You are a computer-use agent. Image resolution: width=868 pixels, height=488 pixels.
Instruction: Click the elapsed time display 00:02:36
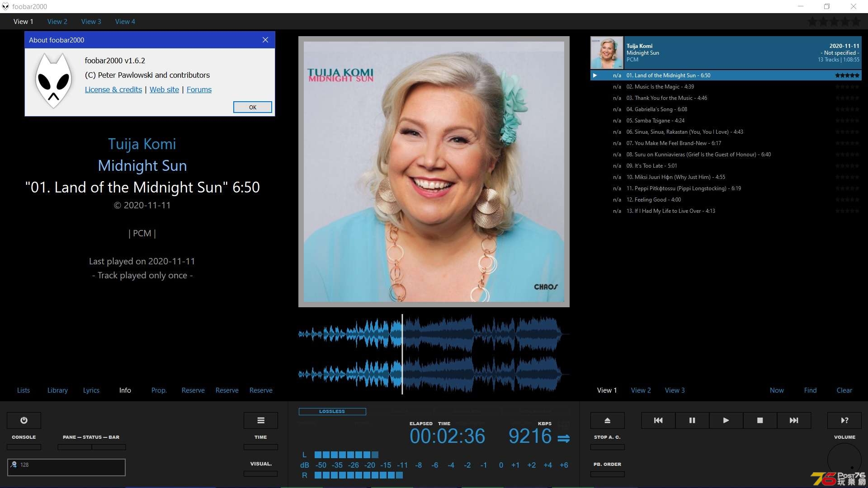[x=447, y=436]
